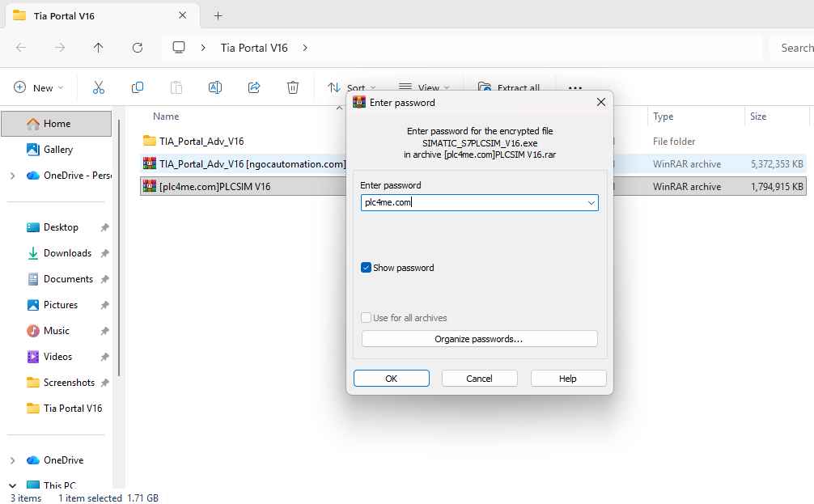Click OK to confirm the password
This screenshot has height=504, width=814.
391,379
